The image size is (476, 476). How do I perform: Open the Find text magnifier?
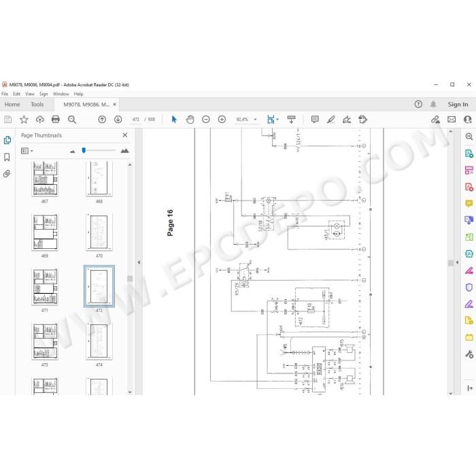(72, 120)
